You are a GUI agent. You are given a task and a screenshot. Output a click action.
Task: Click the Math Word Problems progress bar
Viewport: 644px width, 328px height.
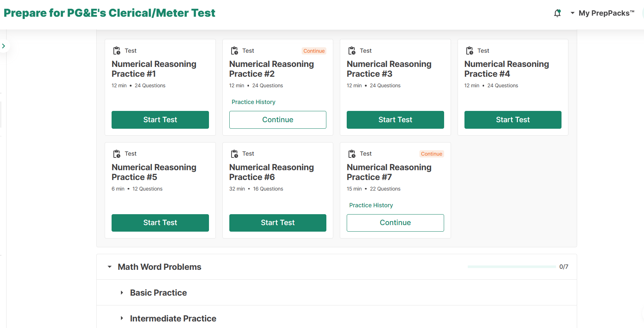coord(511,267)
